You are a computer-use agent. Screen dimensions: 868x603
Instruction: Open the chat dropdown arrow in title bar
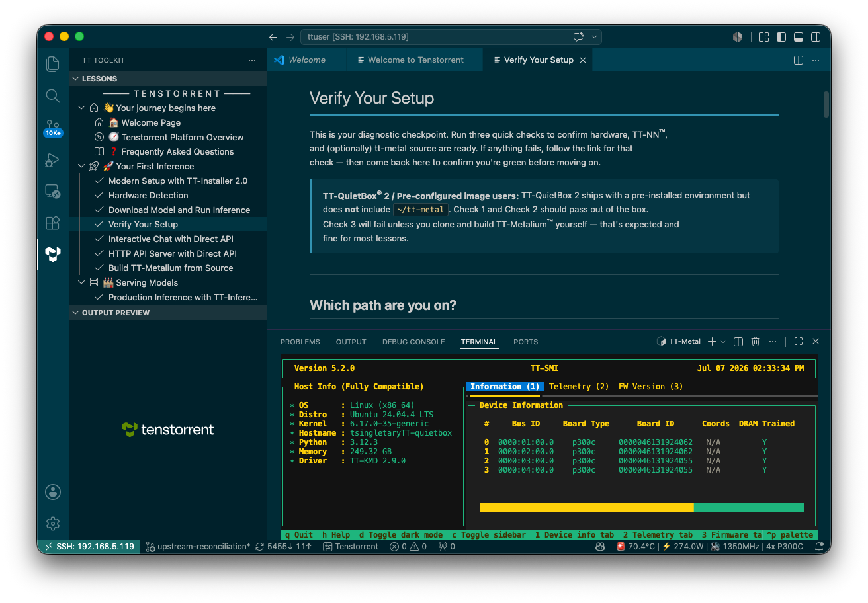[594, 37]
